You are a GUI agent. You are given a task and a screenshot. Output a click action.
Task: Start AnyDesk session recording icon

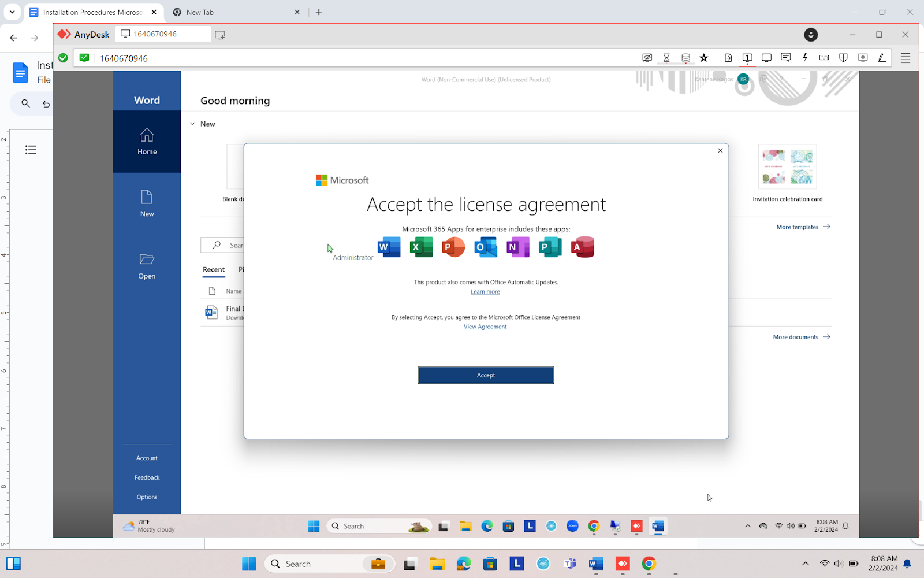[x=863, y=58]
